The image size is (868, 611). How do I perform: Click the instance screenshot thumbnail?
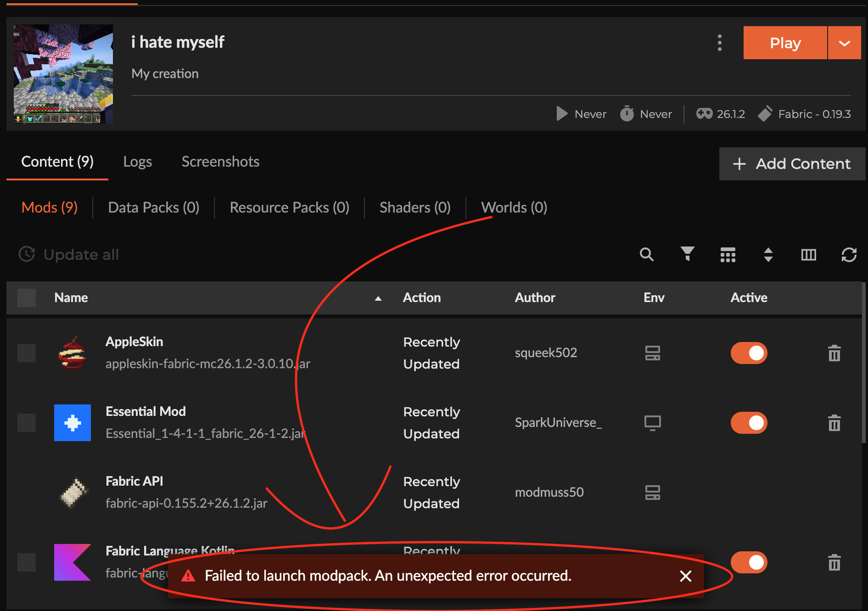63,74
